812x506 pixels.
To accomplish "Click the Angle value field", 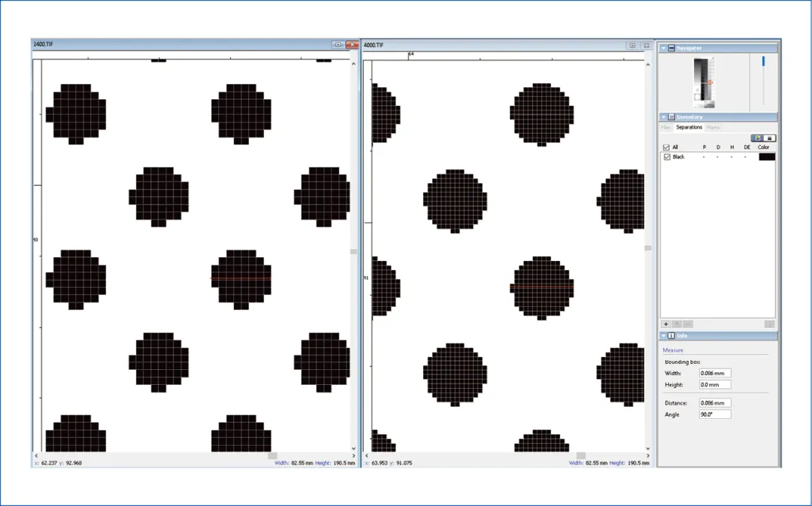I will coord(715,414).
